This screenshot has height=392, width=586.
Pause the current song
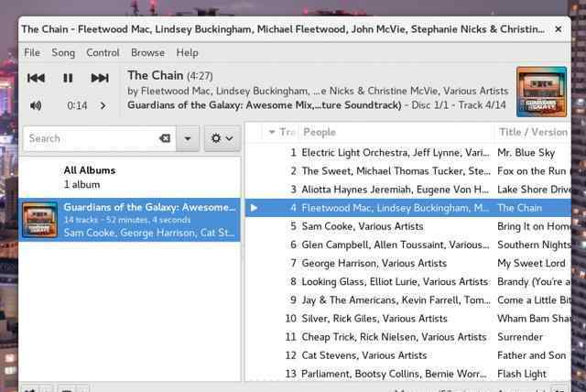[68, 78]
